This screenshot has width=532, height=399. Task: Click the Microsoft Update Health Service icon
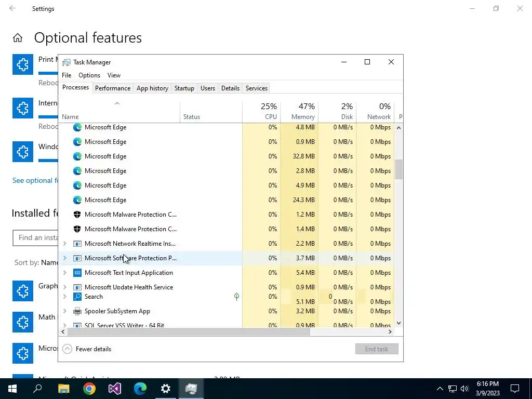(x=77, y=287)
